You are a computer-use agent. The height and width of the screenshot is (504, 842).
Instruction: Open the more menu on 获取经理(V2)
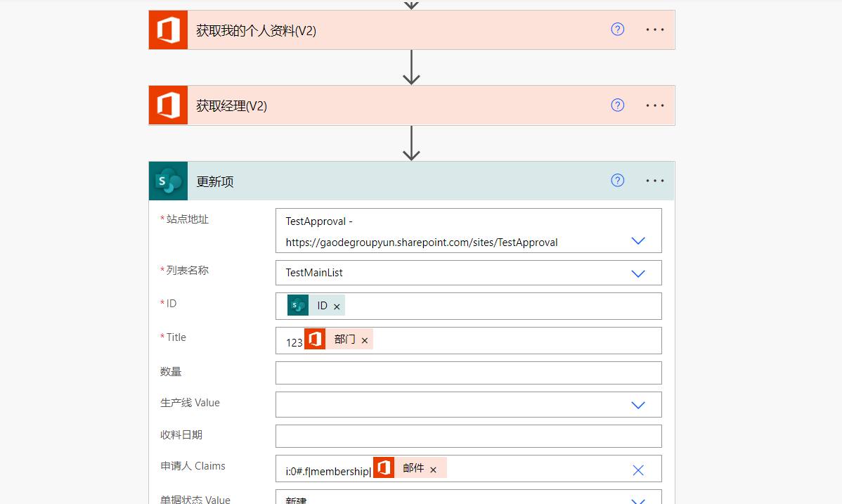pyautogui.click(x=655, y=105)
